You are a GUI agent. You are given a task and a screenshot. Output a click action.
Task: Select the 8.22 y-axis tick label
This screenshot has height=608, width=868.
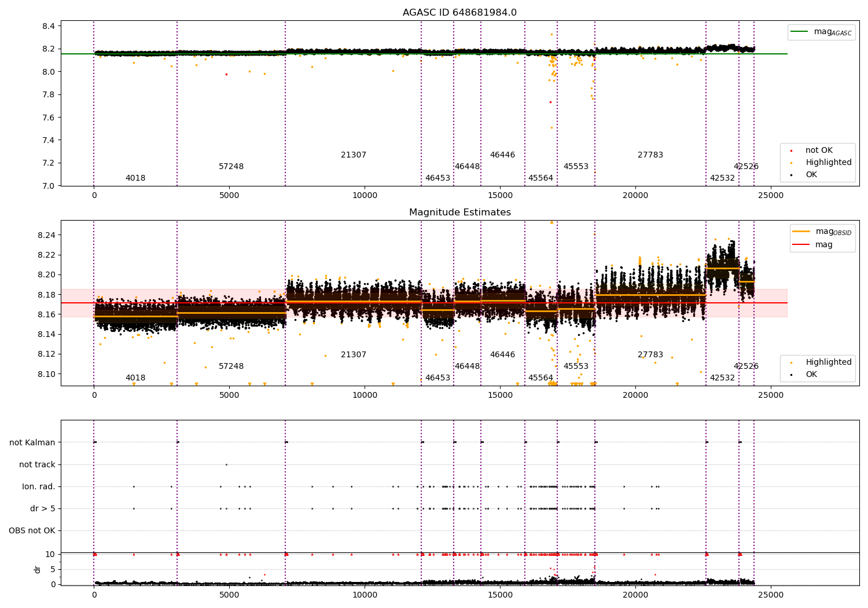click(46, 255)
